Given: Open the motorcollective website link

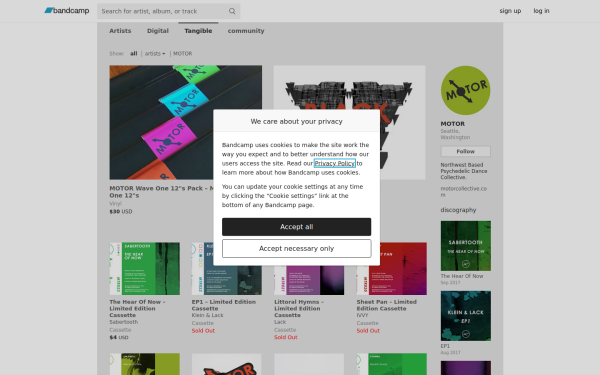Looking at the screenshot, I should (463, 191).
